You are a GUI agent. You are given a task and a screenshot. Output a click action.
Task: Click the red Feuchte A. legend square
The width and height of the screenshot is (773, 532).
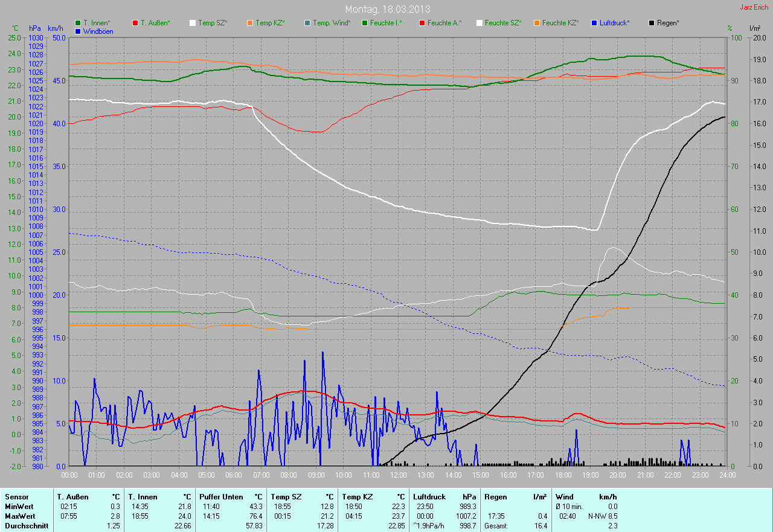point(422,23)
